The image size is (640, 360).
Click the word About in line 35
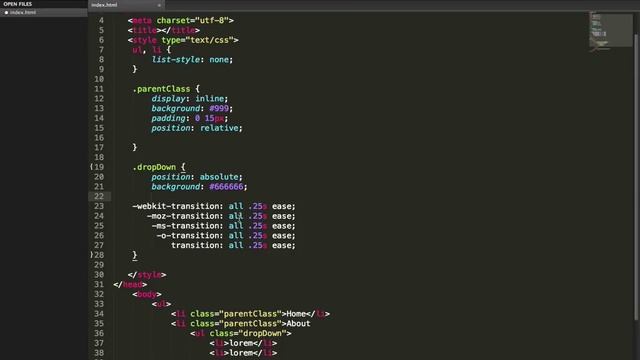pyautogui.click(x=298, y=324)
